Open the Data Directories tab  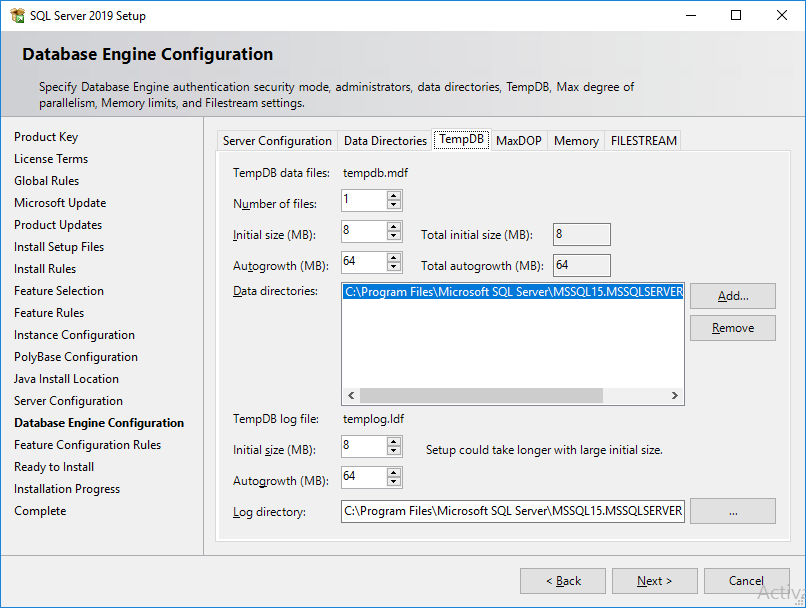385,141
